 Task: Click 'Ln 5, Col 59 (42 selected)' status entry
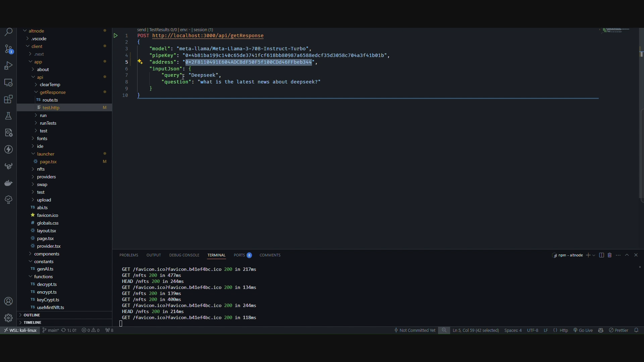[476, 330]
